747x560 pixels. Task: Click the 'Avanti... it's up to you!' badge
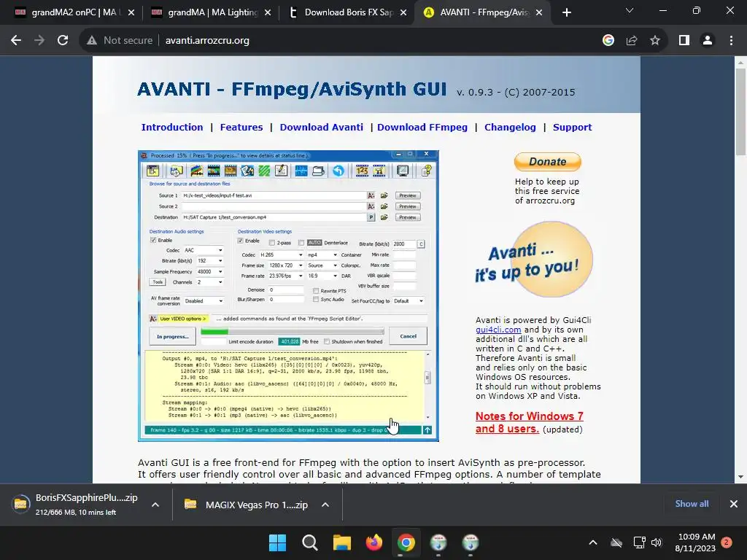533,260
